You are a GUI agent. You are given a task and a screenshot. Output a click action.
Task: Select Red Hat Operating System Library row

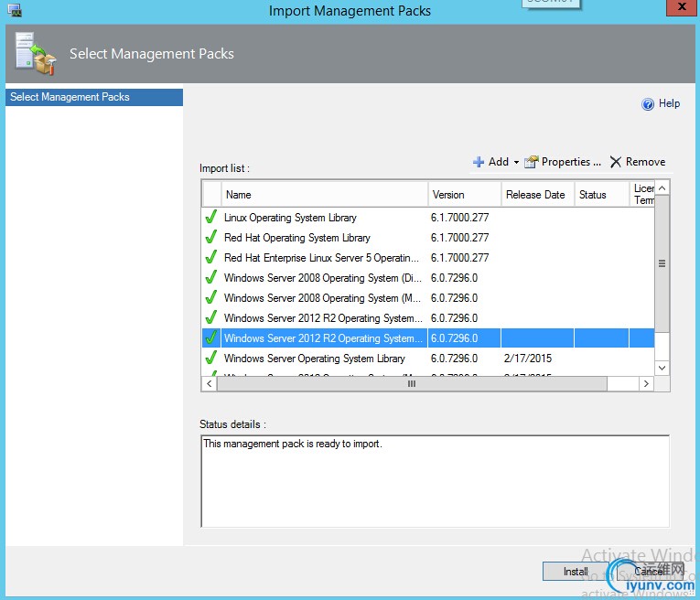click(428, 238)
